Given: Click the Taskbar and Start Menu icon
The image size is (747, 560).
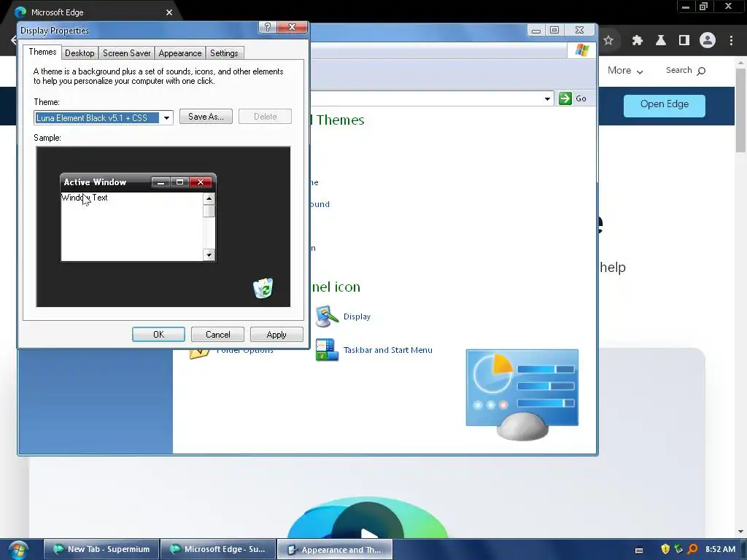Looking at the screenshot, I should (x=327, y=350).
